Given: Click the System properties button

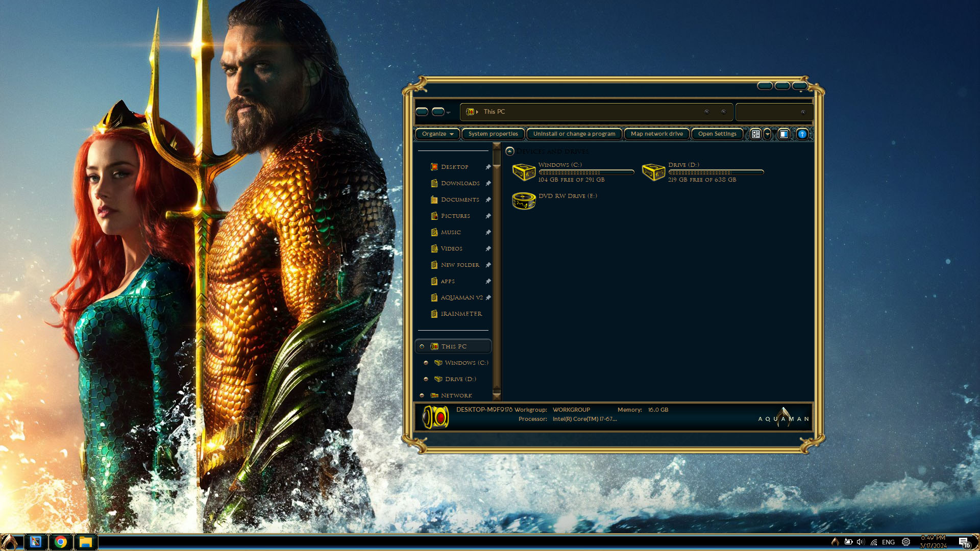Looking at the screenshot, I should pyautogui.click(x=493, y=134).
